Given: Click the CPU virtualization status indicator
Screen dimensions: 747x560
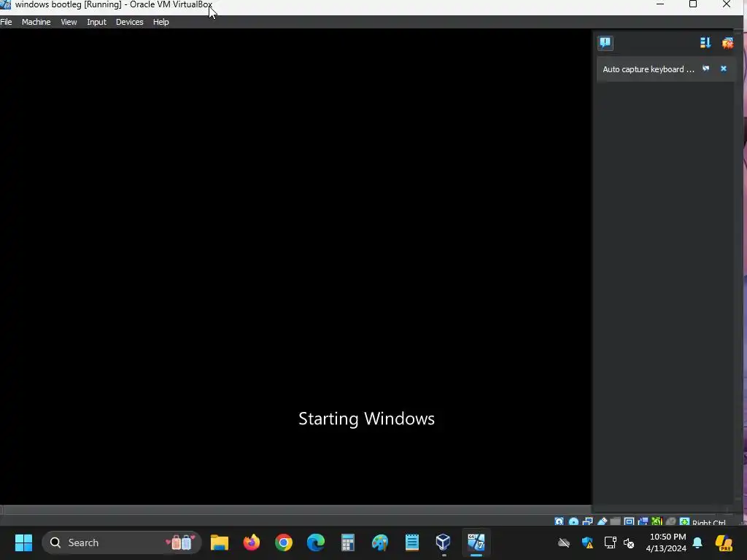Looking at the screenshot, I should point(657,522).
